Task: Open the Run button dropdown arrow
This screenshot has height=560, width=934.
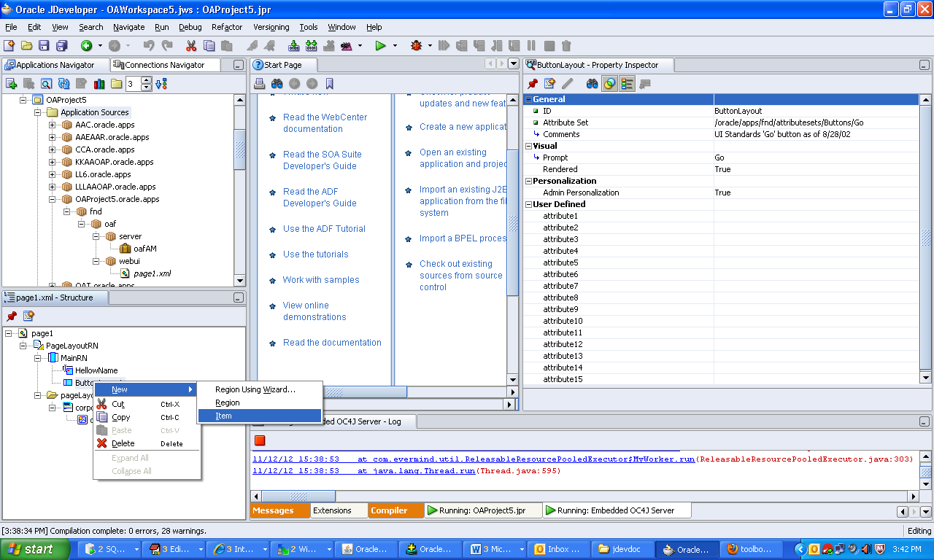Action: (x=395, y=46)
